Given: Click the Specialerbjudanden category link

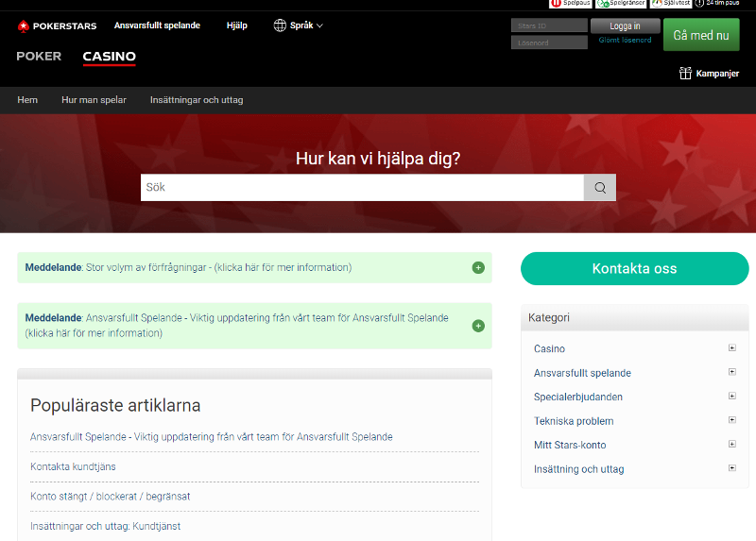Looking at the screenshot, I should tap(577, 397).
